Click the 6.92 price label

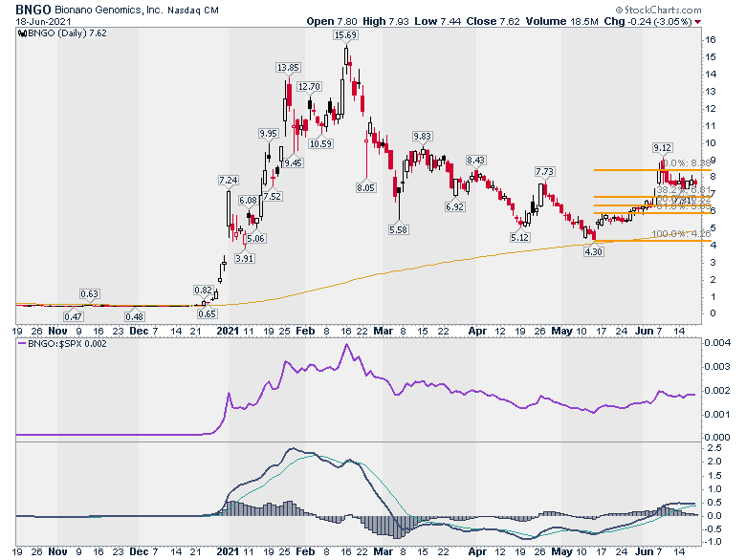tap(454, 206)
